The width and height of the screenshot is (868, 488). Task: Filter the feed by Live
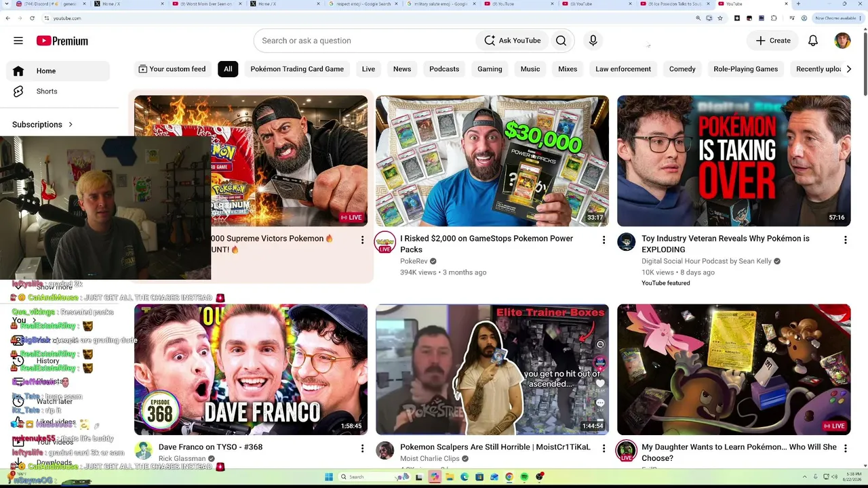368,69
